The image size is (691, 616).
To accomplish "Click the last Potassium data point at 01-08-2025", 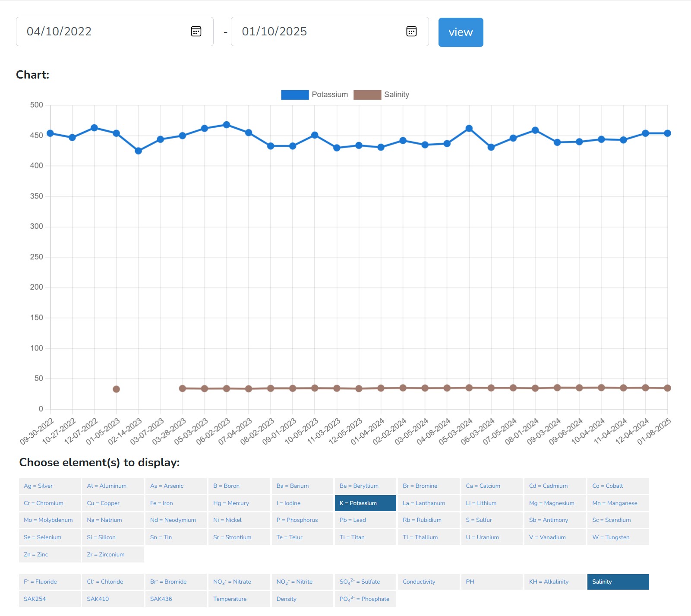I will 667,133.
